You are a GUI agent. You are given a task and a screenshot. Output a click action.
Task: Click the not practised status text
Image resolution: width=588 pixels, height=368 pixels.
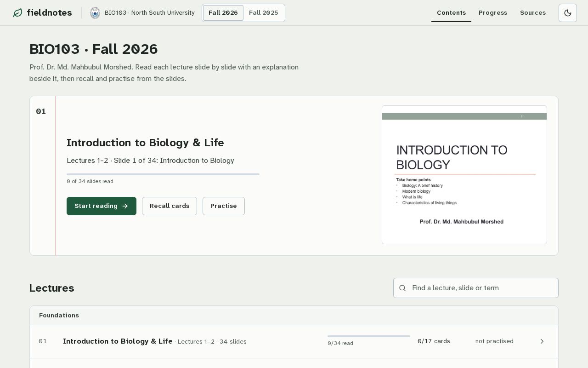[x=494, y=341]
